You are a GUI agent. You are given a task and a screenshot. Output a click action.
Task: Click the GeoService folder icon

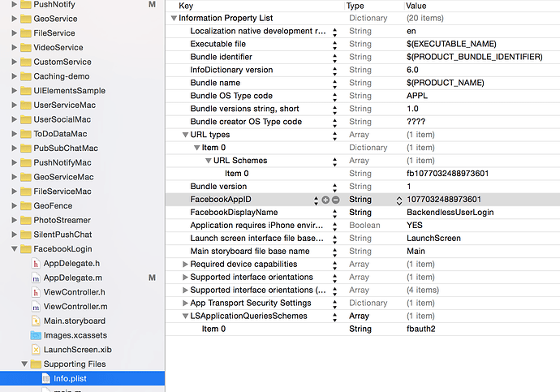26,19
